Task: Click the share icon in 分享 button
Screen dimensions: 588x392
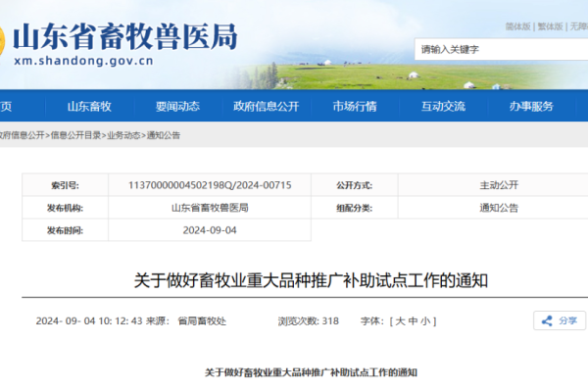Action: click(547, 320)
